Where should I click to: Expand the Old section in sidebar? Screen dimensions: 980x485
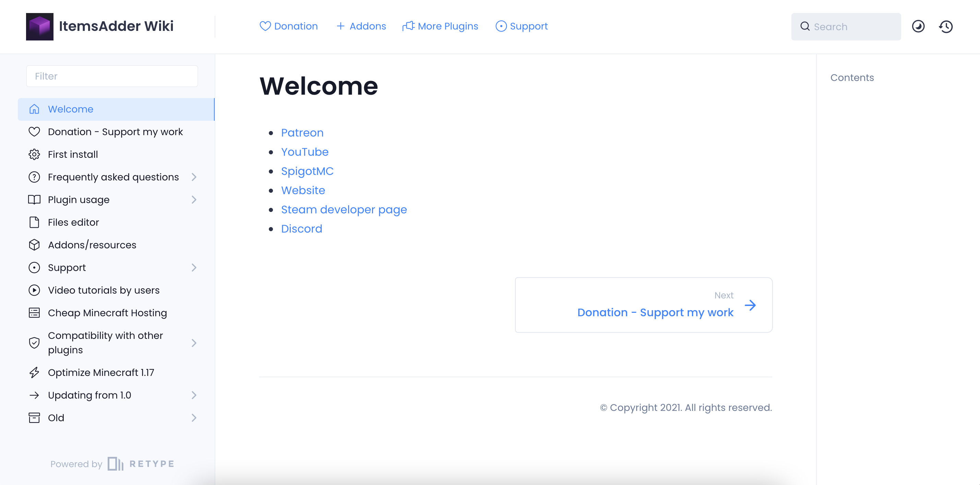tap(194, 418)
